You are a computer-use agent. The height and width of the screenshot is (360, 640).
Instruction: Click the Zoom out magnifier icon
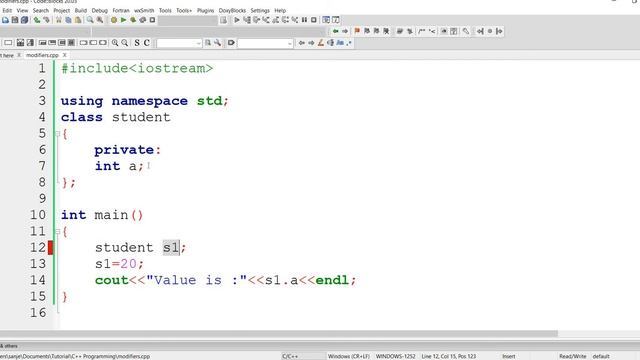point(124,43)
